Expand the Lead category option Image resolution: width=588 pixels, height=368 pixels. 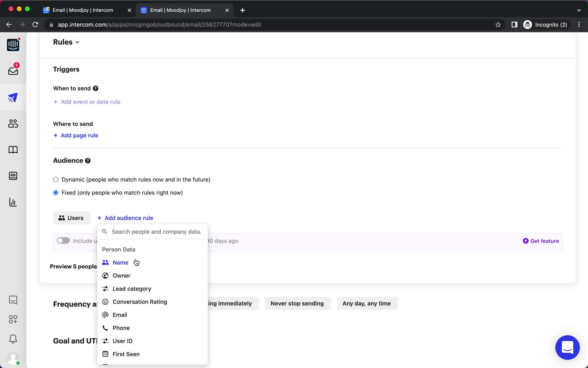132,289
